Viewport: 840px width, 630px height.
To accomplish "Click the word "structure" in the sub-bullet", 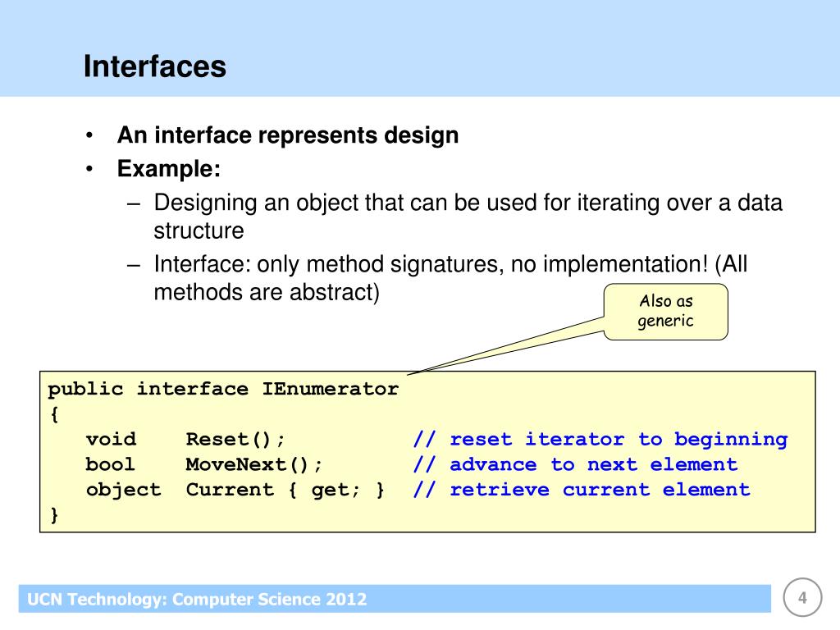I will click(199, 231).
